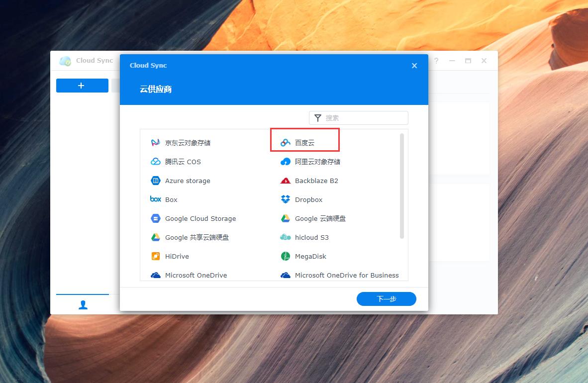Pick the Dropbox provider label
The height and width of the screenshot is (383, 588).
pyautogui.click(x=308, y=199)
